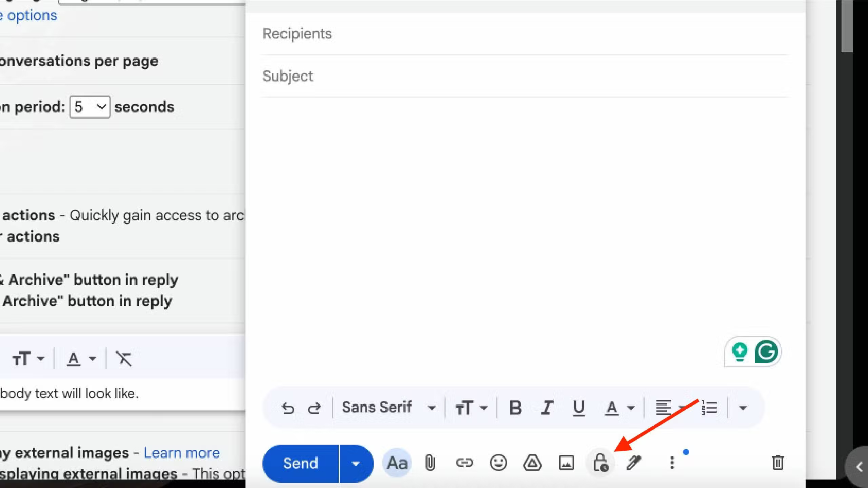Insert files using Google Drive icon
Viewport: 868px width, 488px height.
point(532,463)
